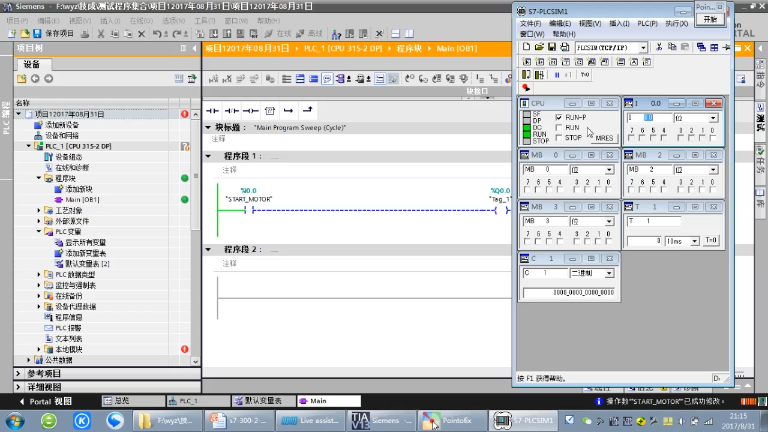Toggle bit 1 of input I 0.0
The width and height of the screenshot is (768, 432).
(x=702, y=138)
